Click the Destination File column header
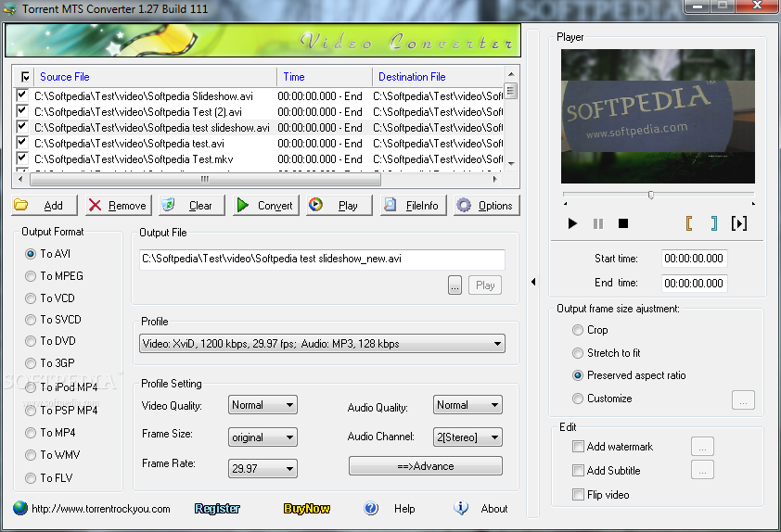 click(x=439, y=77)
